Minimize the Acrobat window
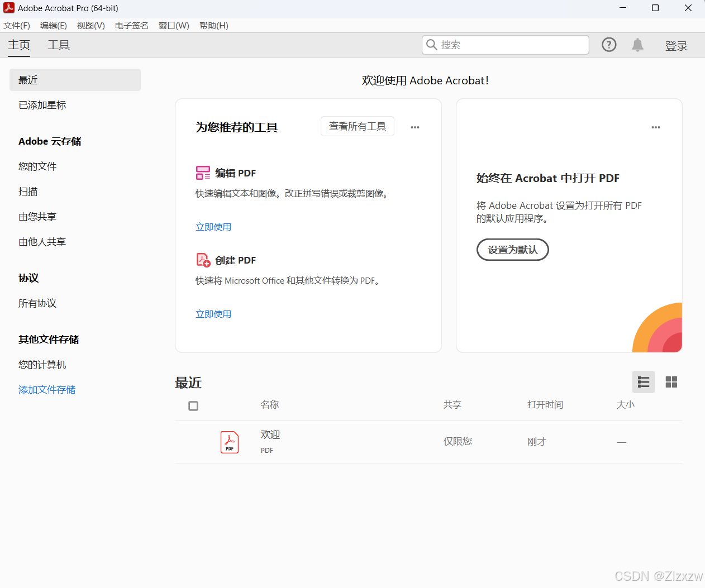Viewport: 705px width, 588px height. (x=623, y=8)
